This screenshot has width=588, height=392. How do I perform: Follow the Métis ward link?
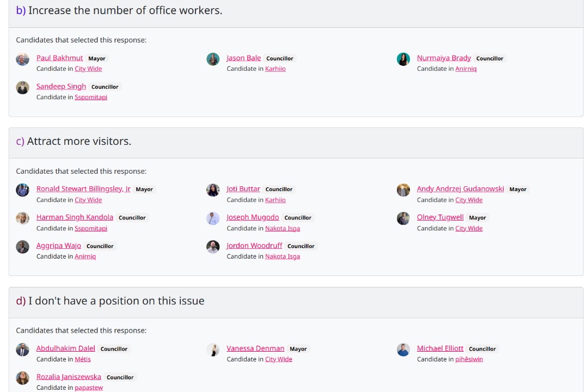coord(83,359)
